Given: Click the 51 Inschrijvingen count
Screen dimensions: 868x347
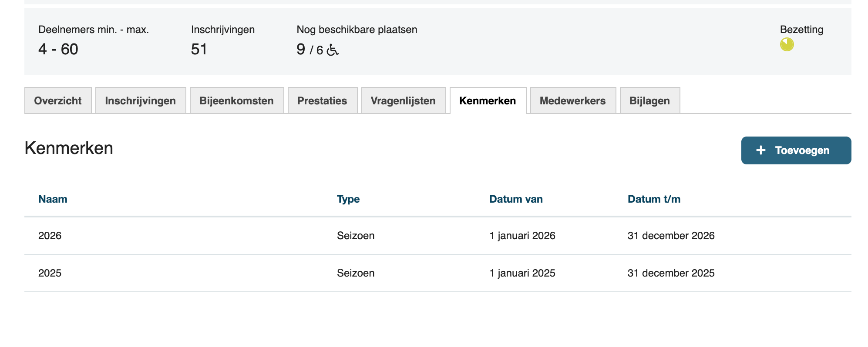Looking at the screenshot, I should tap(199, 49).
